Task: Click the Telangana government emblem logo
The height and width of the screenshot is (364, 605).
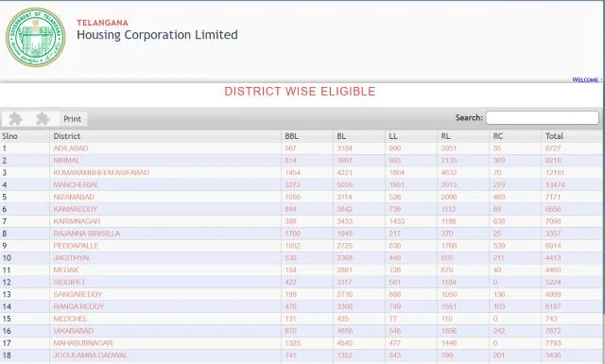Action: pos(36,37)
